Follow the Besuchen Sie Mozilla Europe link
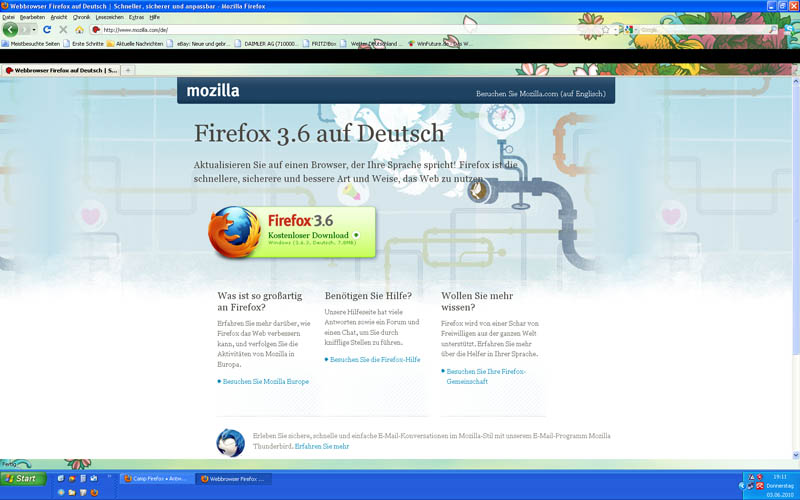This screenshot has width=800, height=500. coord(265,382)
